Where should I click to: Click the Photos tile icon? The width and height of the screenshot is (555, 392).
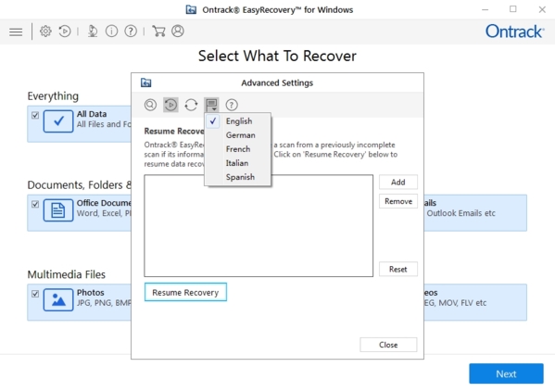58,299
